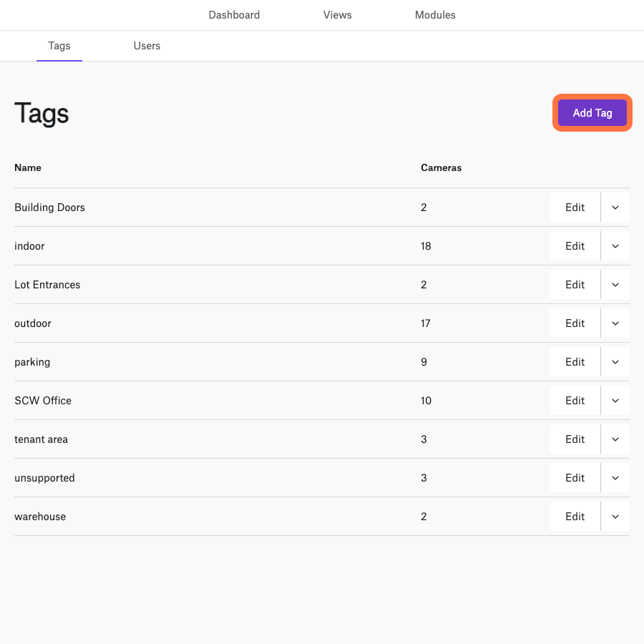
Task: Edit the indoor tag
Action: (x=575, y=246)
